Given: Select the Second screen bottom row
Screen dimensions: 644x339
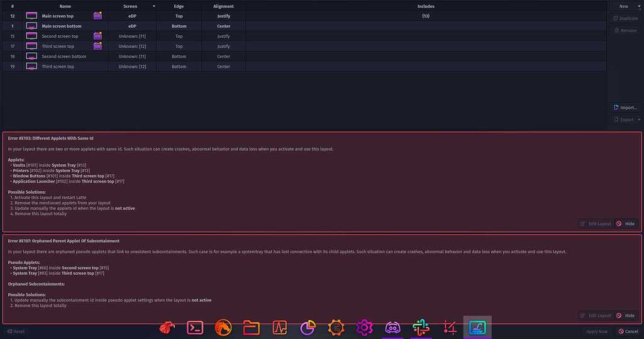Looking at the screenshot, I should click(x=64, y=57).
